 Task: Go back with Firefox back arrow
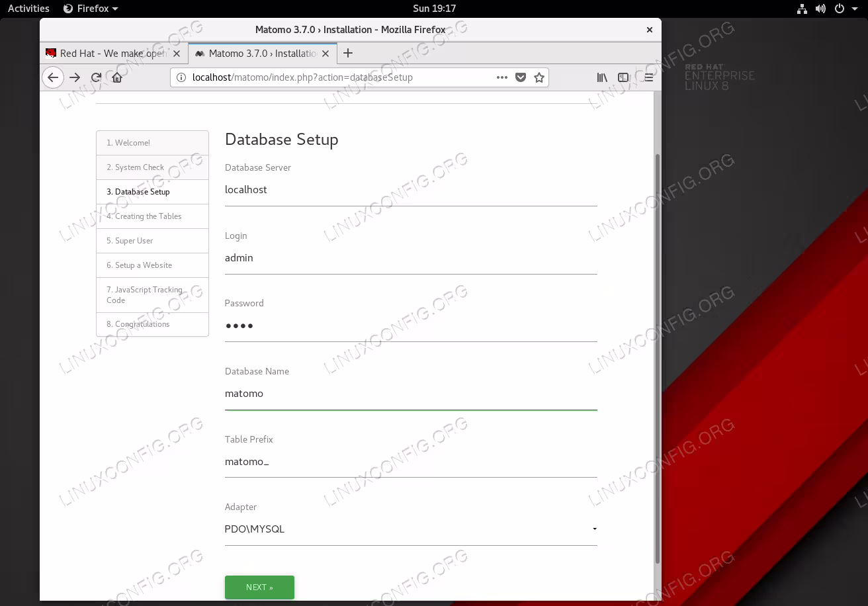53,77
